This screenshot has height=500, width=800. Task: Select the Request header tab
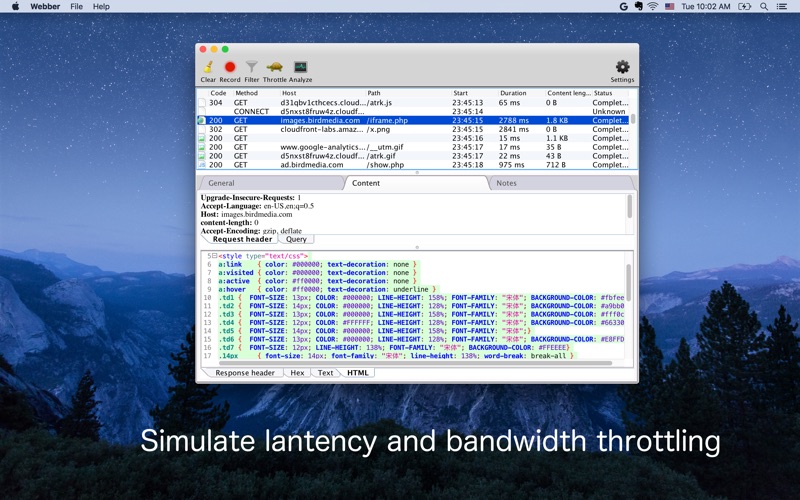pos(242,239)
